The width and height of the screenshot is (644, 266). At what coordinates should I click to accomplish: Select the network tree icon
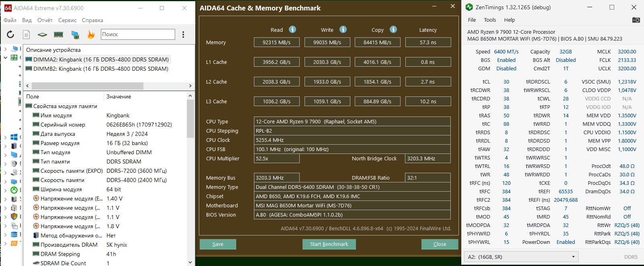pyautogui.click(x=14, y=181)
